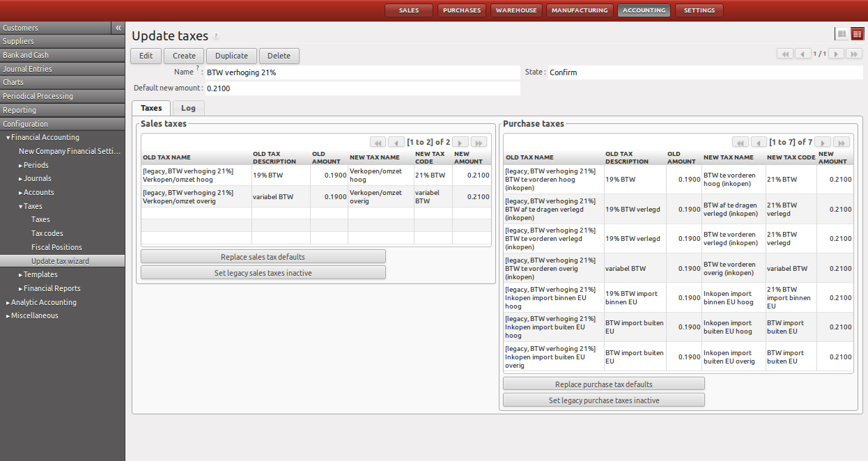Open Fiscal Positions in the sidebar
Screen dimensions: 868x461
[x=56, y=247]
